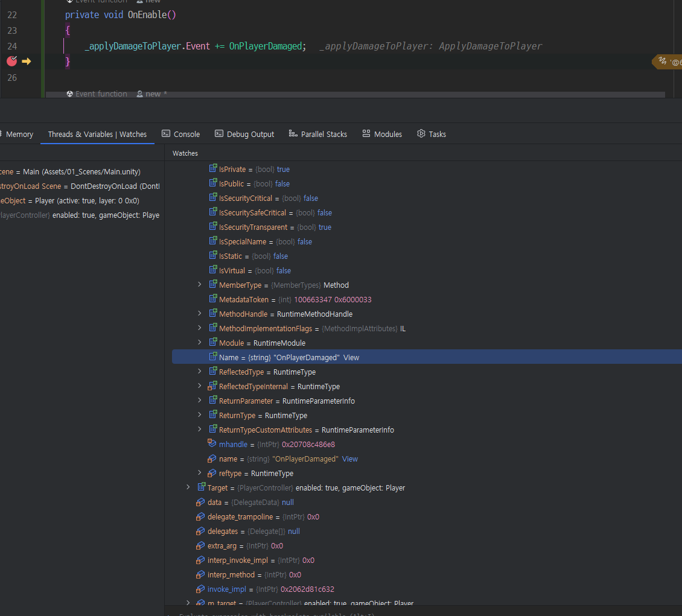Click the Watches panel header
This screenshot has width=682, height=616.
pos(185,153)
